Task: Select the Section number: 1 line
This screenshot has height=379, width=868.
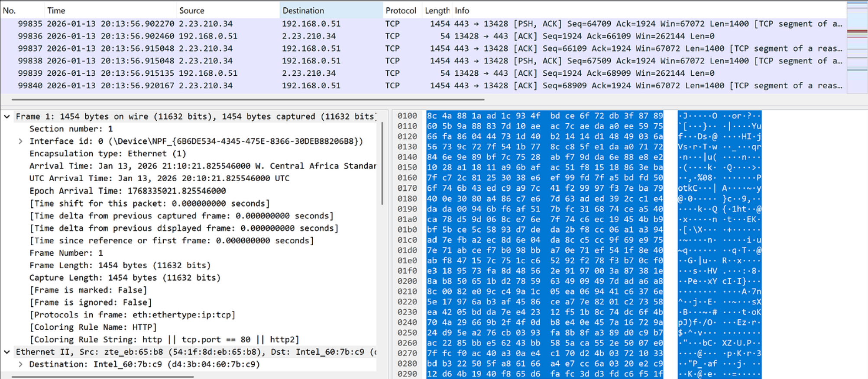Action: [71, 129]
